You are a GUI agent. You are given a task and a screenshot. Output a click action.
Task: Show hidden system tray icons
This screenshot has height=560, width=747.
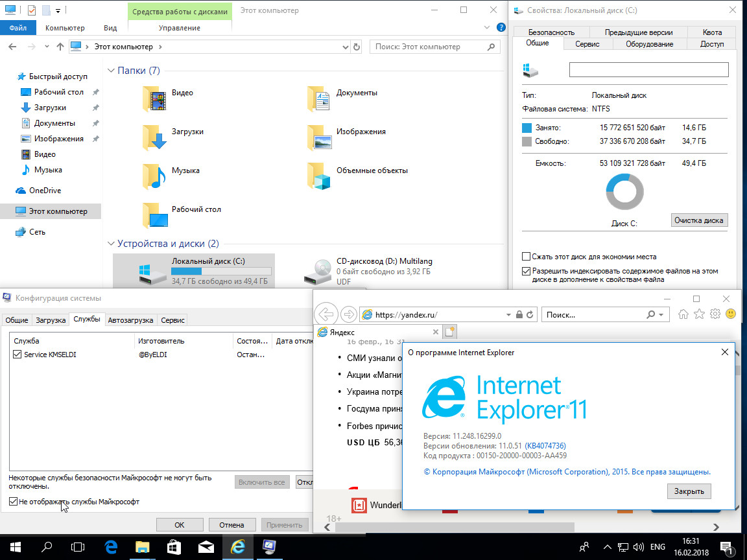(x=608, y=547)
